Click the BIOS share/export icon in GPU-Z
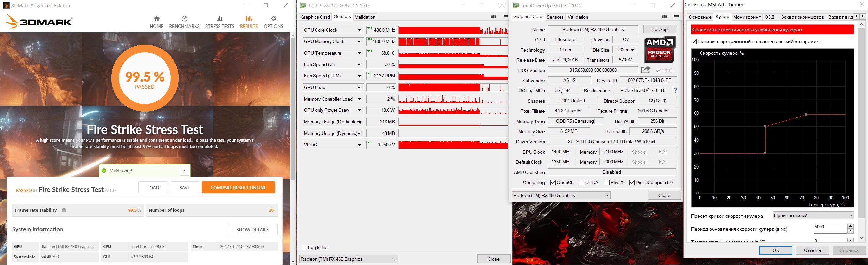868x265 pixels. 646,70
